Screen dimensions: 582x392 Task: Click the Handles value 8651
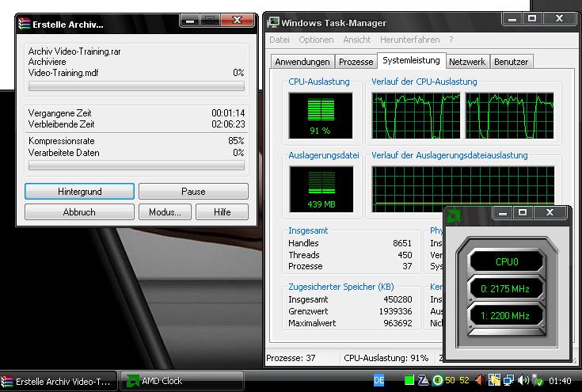[x=402, y=243]
